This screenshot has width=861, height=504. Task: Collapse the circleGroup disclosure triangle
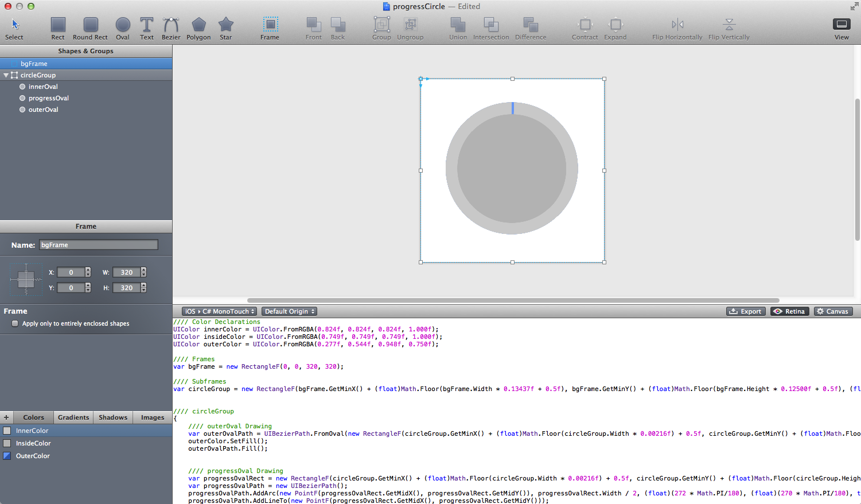pyautogui.click(x=6, y=75)
